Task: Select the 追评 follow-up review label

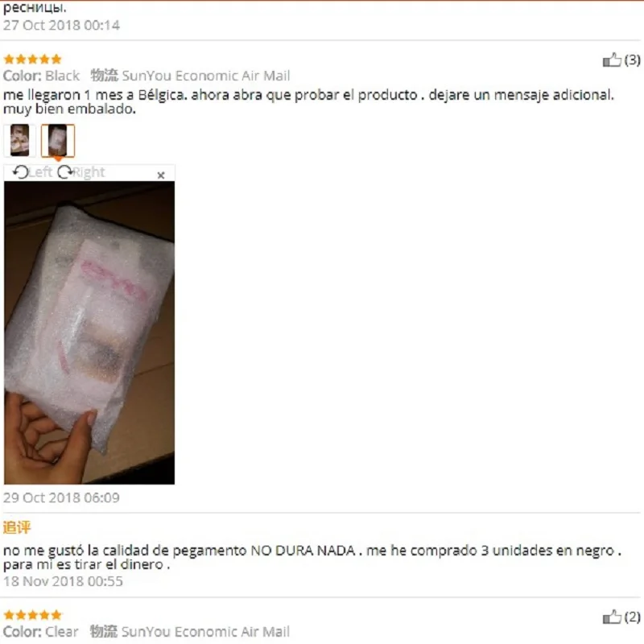Action: [x=17, y=527]
